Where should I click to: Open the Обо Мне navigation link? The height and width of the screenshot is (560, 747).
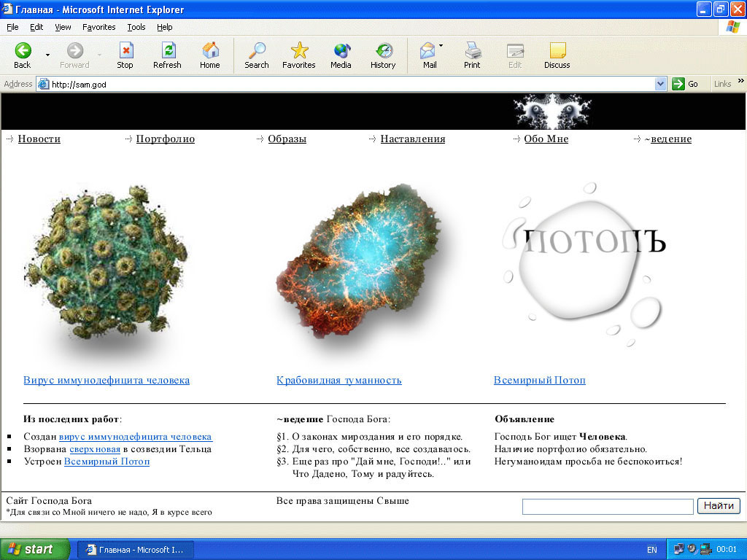point(546,139)
